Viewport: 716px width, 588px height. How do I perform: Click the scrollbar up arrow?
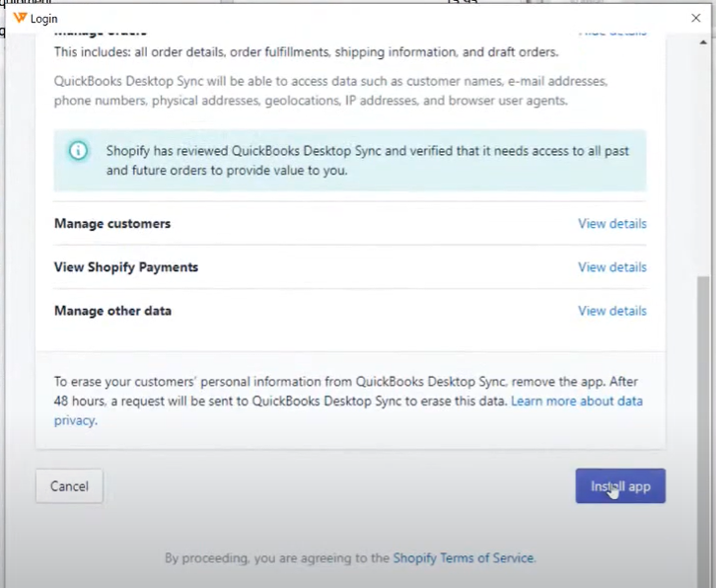703,42
